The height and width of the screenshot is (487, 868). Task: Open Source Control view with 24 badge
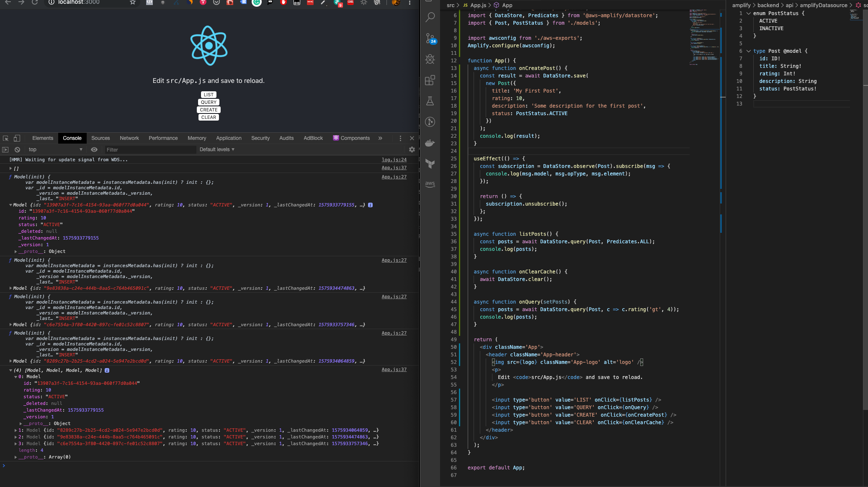click(x=430, y=39)
